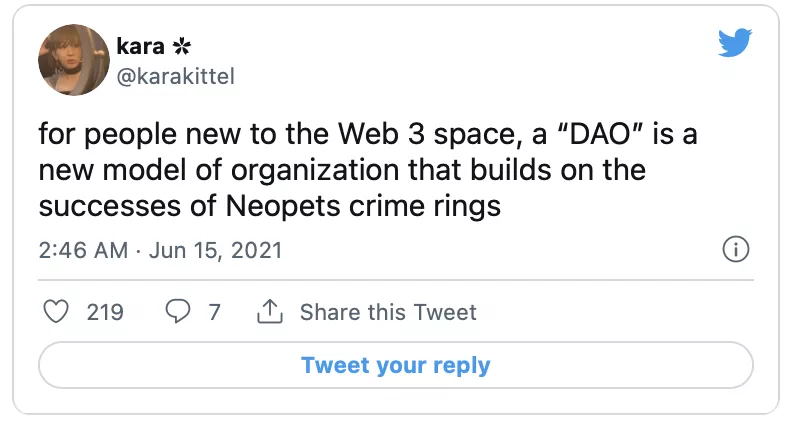Screen dimensions: 796x424
Task: Select the "Share this Tweet" label
Action: coord(388,312)
